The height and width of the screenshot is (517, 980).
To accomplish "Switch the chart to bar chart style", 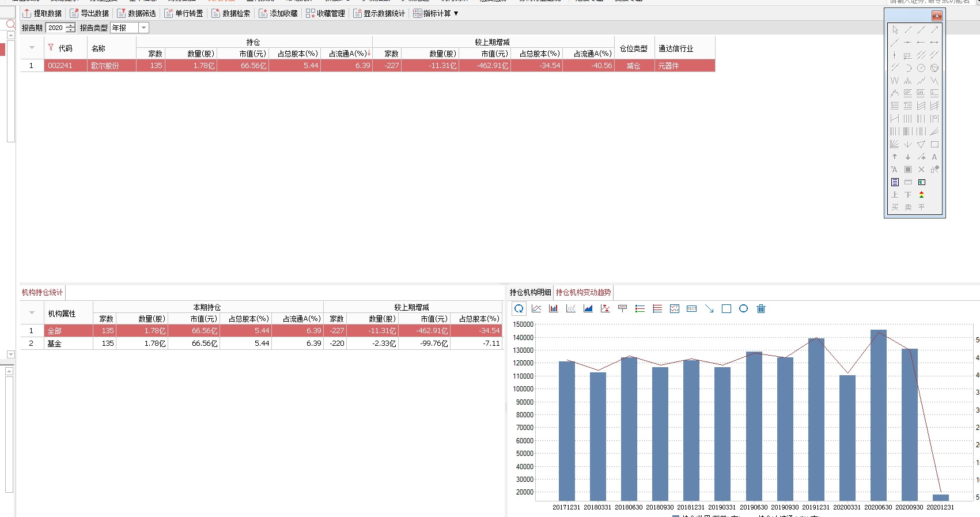I will tap(554, 309).
